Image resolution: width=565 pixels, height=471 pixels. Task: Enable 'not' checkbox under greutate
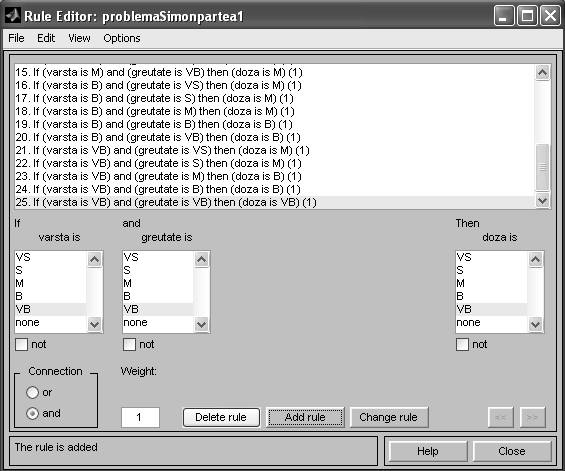click(x=129, y=344)
